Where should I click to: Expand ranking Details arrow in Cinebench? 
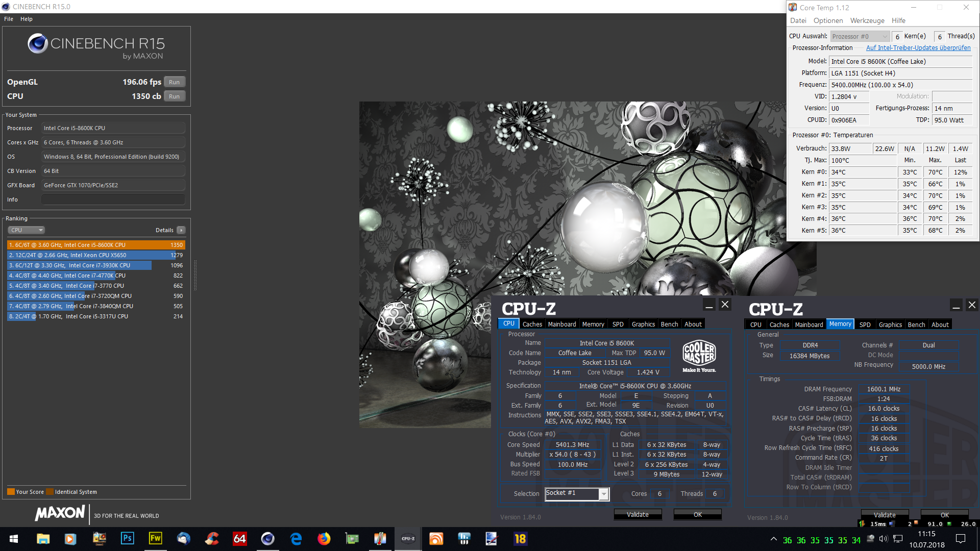coord(181,230)
